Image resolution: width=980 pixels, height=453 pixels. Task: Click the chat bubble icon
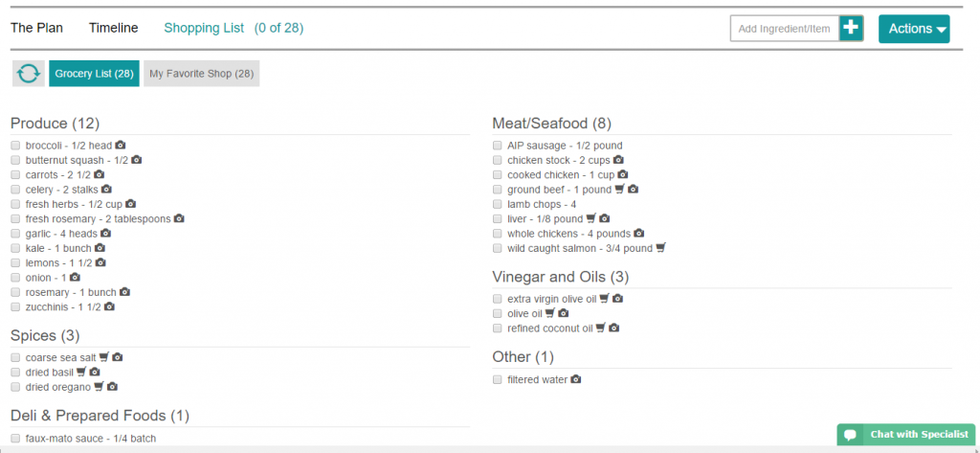850,435
